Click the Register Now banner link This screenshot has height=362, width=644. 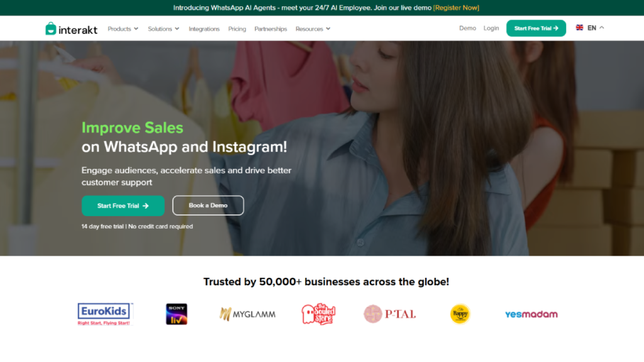click(x=456, y=8)
